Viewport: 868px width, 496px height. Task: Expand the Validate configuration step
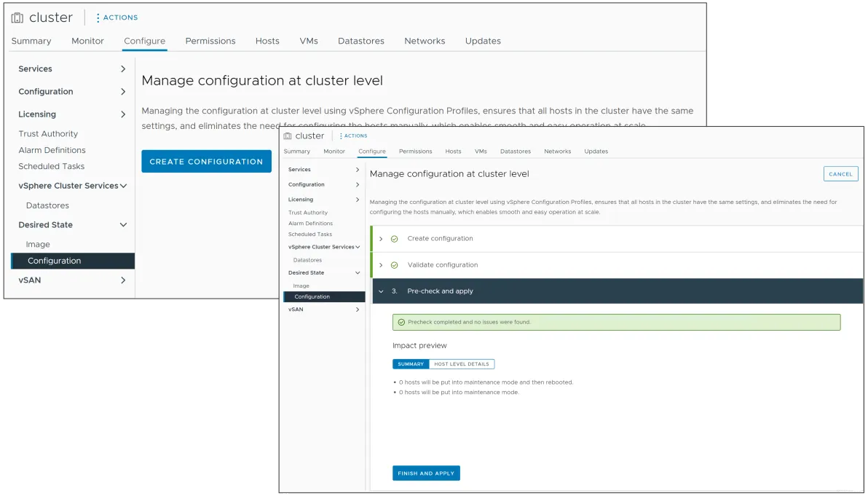click(x=381, y=265)
